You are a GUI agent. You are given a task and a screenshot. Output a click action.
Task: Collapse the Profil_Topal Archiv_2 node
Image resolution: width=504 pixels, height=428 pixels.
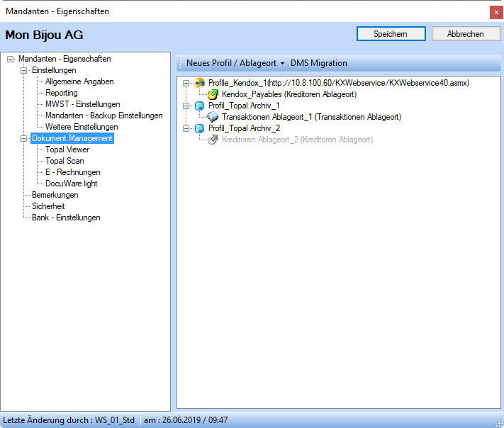(186, 128)
